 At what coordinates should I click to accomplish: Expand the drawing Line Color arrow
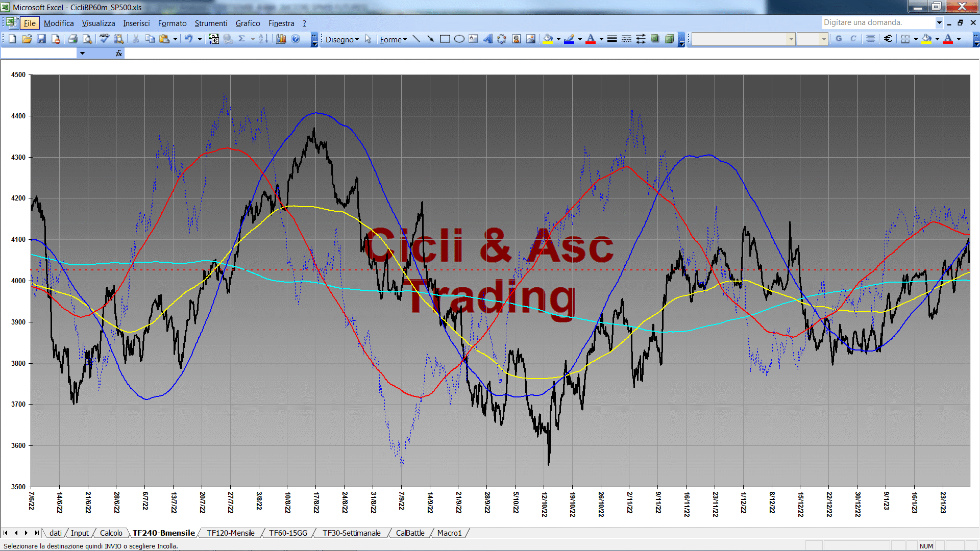pyautogui.click(x=580, y=39)
